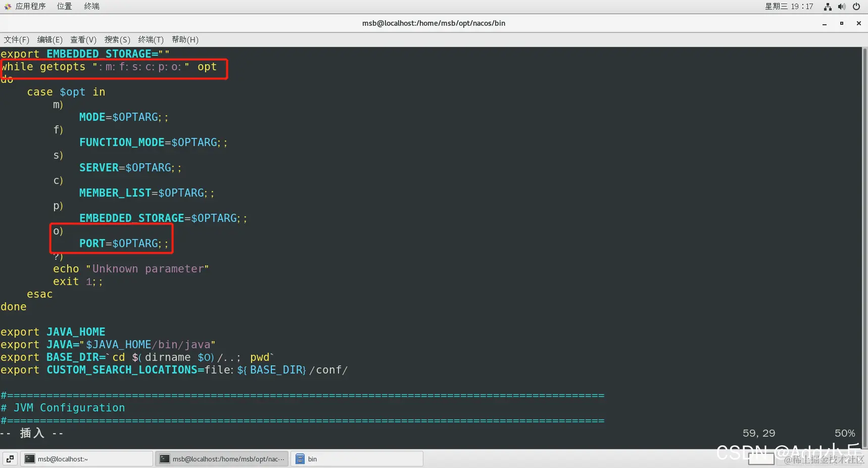Click the 'export BASE_DIR=' line

137,357
